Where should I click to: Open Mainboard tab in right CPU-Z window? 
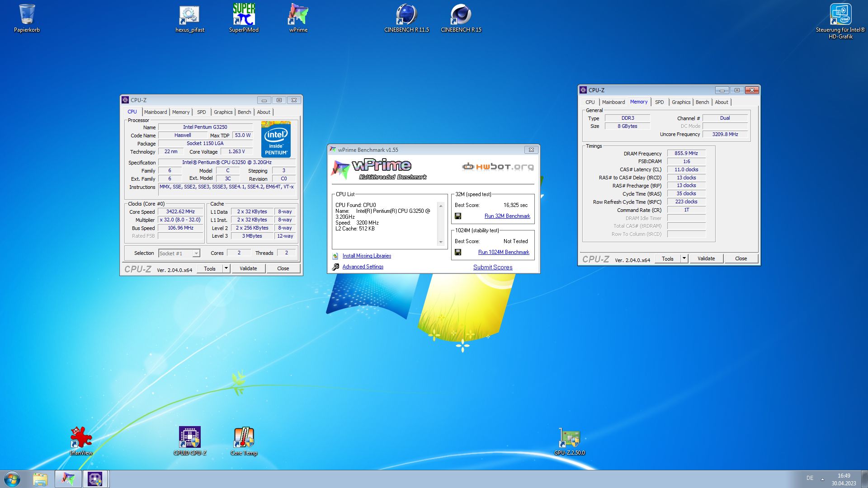click(x=613, y=102)
